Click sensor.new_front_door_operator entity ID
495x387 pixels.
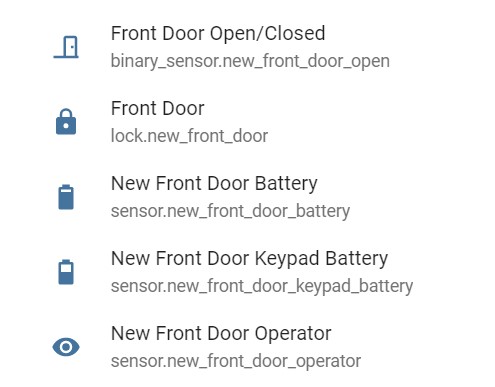(x=236, y=361)
